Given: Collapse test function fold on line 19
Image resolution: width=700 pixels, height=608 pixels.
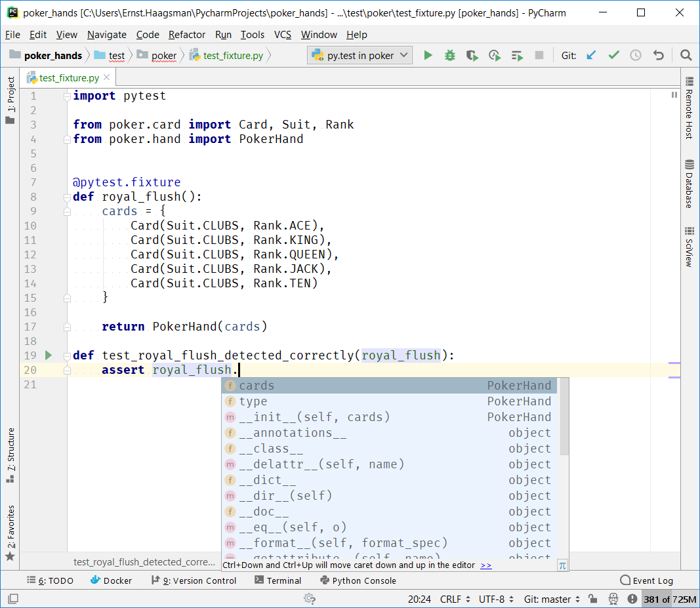Looking at the screenshot, I should click(x=67, y=355).
